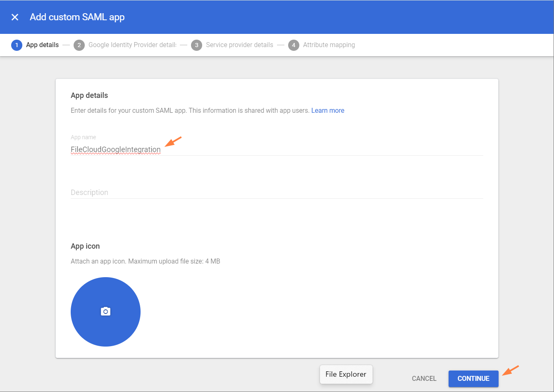
Task: Click the App icon section heading
Action: click(x=85, y=246)
